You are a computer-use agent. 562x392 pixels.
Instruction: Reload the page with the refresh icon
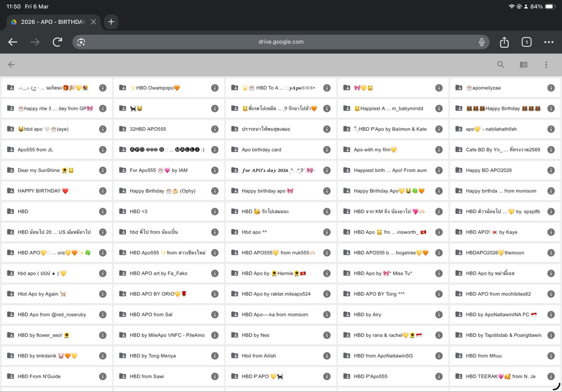[x=58, y=42]
